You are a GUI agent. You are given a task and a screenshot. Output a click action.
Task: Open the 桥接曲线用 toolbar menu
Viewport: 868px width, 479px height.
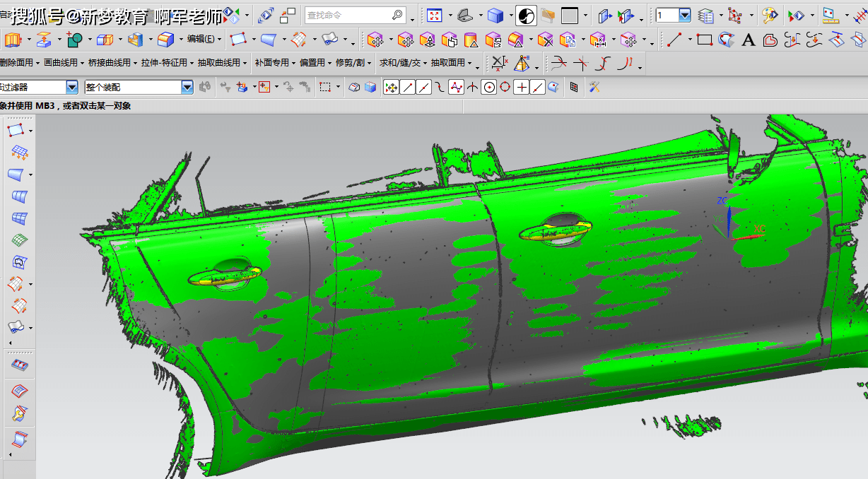click(x=112, y=63)
